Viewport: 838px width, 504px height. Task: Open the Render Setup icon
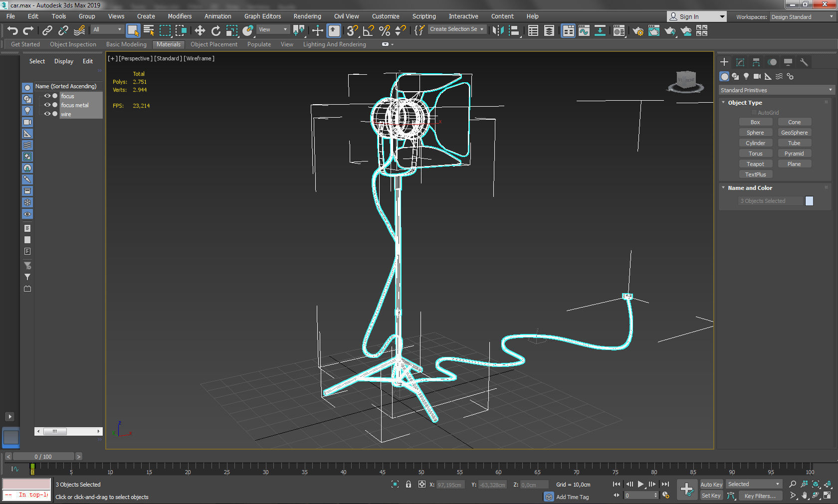[x=638, y=31]
